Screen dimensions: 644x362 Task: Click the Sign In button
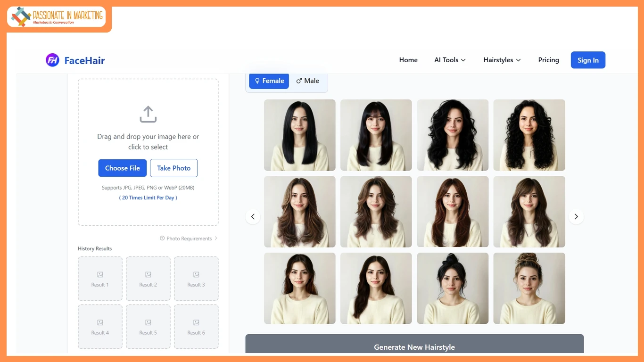tap(588, 60)
